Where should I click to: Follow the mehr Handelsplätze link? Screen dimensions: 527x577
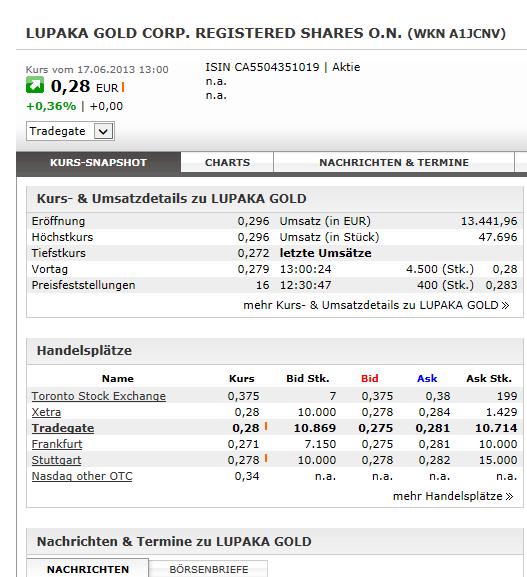(453, 496)
